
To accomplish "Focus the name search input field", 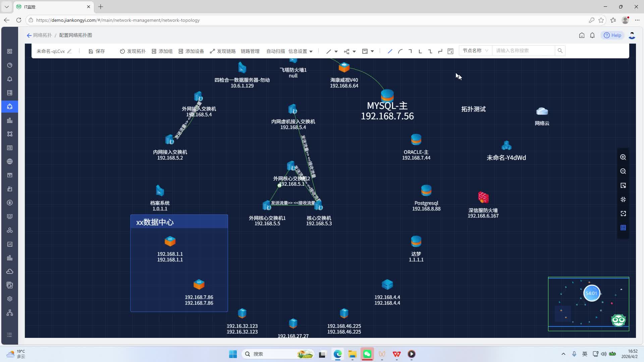I will coord(523,51).
